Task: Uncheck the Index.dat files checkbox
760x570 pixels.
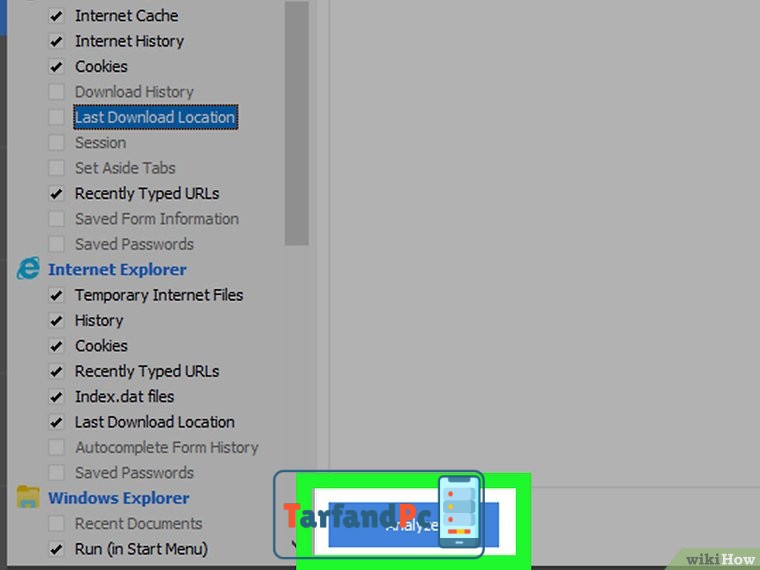Action: click(56, 397)
